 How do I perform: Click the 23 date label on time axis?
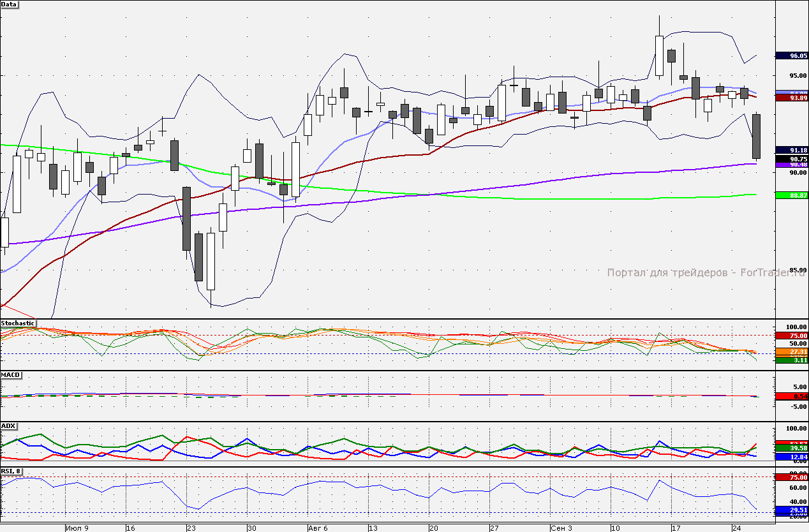[191, 528]
